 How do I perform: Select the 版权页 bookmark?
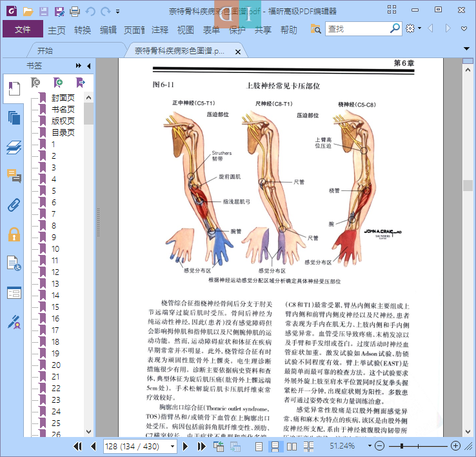click(63, 121)
